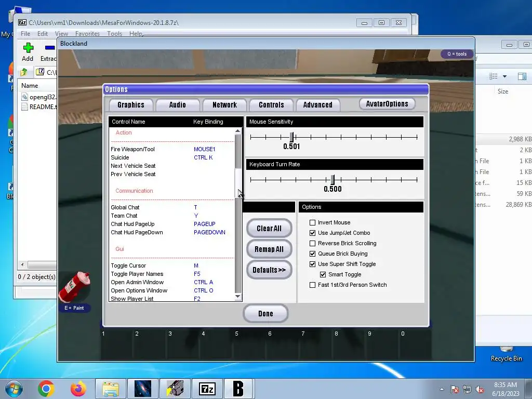Click the Mouse Sensitivity slider handle
This screenshot has height=399, width=532.
point(291,137)
